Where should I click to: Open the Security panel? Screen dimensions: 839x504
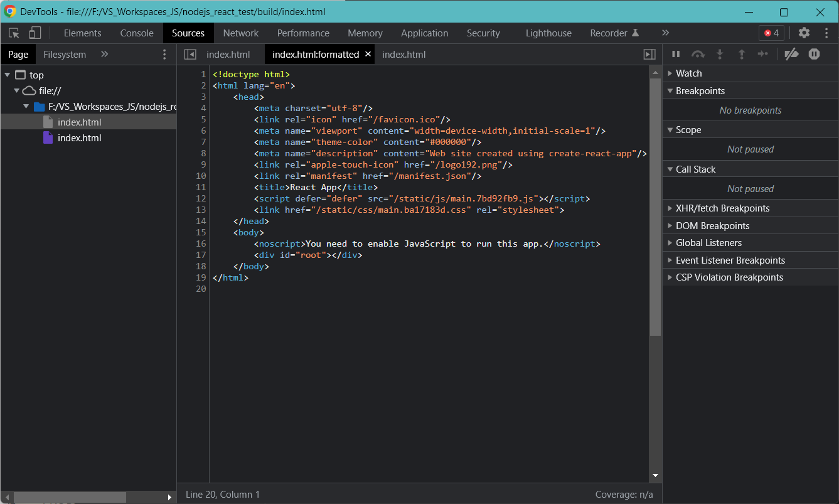pos(483,33)
